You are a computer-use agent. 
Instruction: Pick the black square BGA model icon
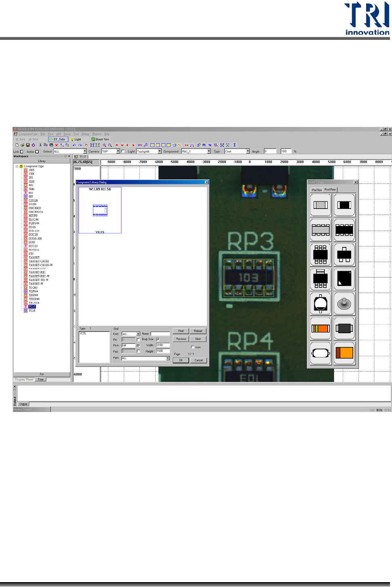click(x=344, y=279)
